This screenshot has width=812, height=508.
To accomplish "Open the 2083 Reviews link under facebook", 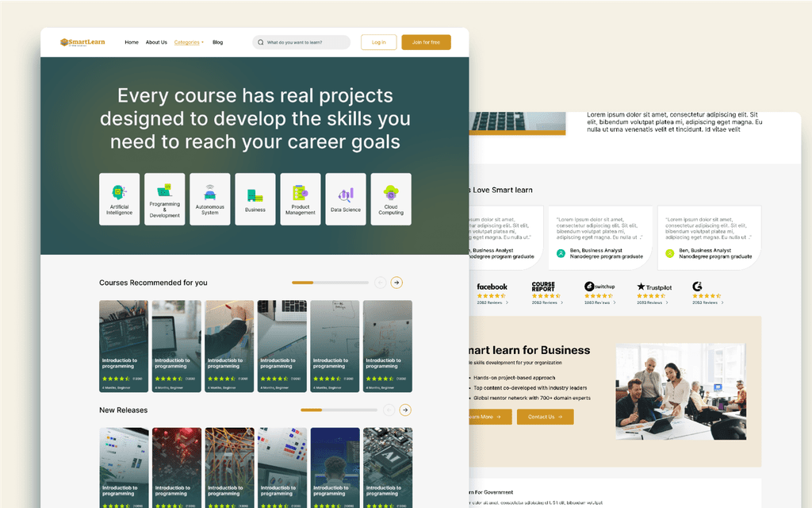I will [492, 302].
